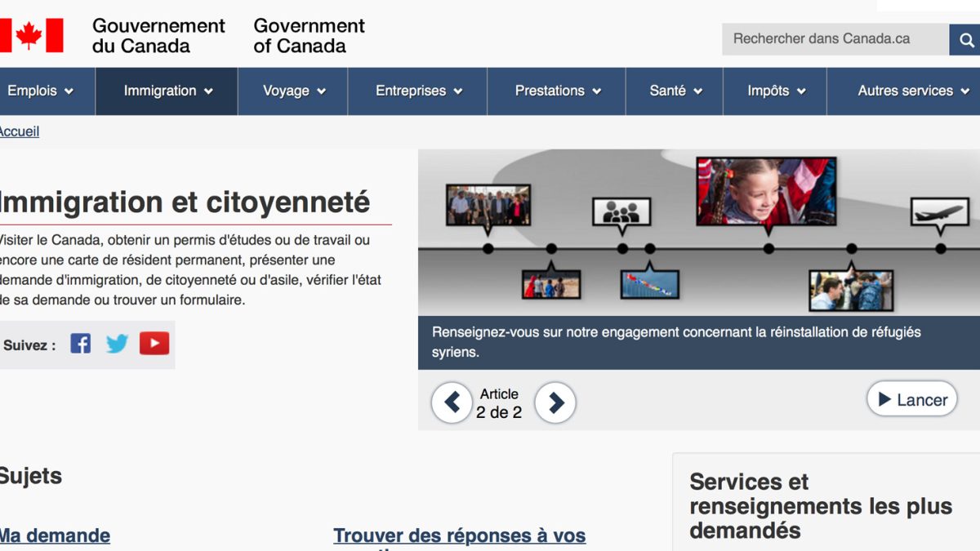
Task: Expand the Entreprises menu
Action: [x=418, y=91]
